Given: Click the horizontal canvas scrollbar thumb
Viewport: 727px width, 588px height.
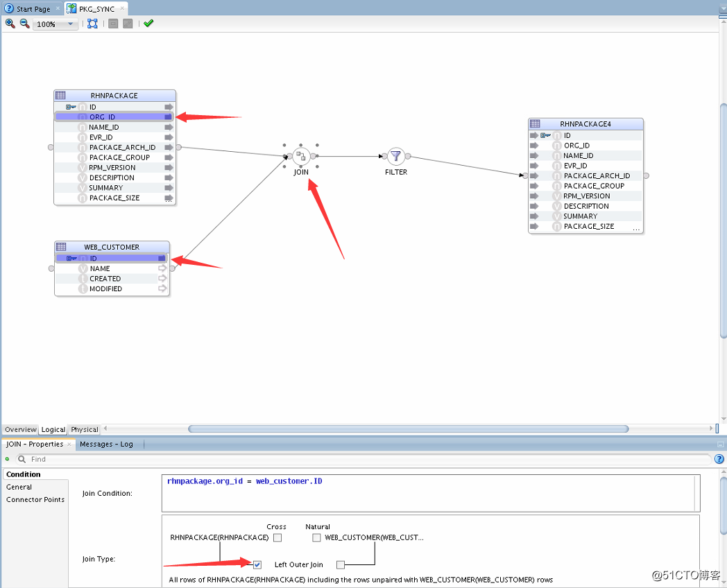Looking at the screenshot, I should click(x=409, y=429).
